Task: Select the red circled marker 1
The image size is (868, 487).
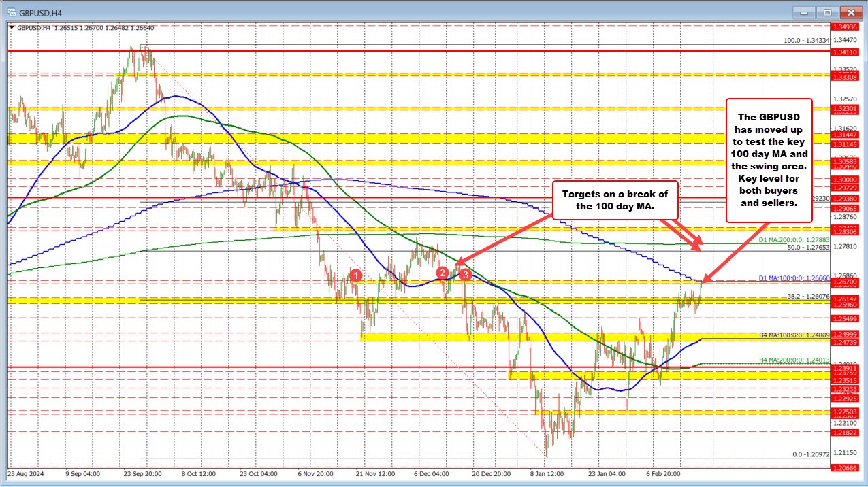Action: click(357, 276)
